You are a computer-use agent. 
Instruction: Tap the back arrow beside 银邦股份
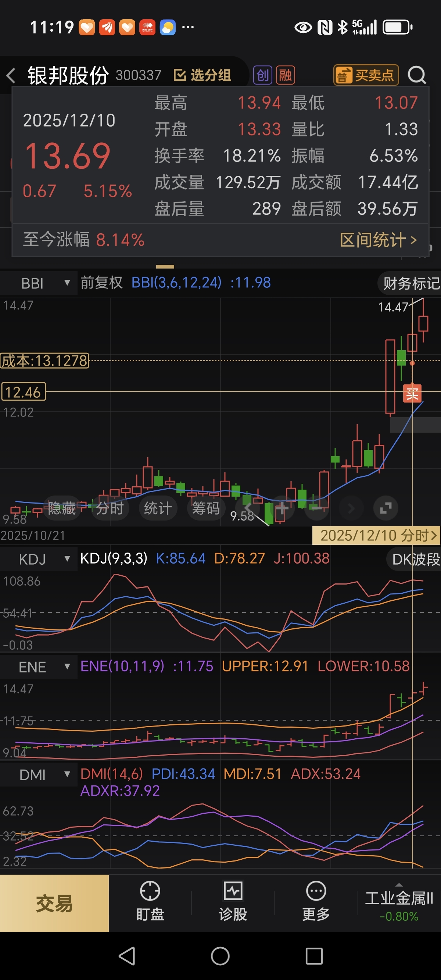[11, 75]
